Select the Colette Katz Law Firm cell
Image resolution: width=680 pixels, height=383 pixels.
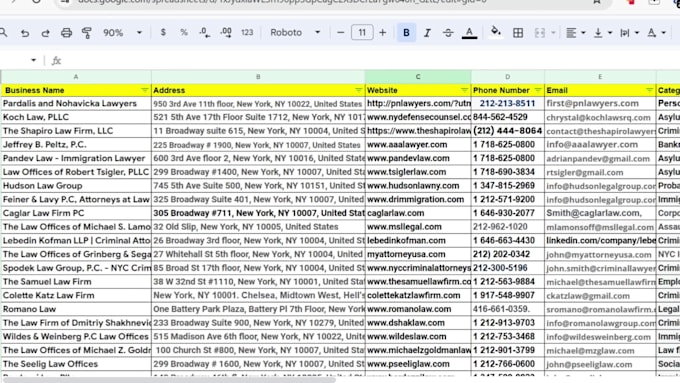coord(76,295)
